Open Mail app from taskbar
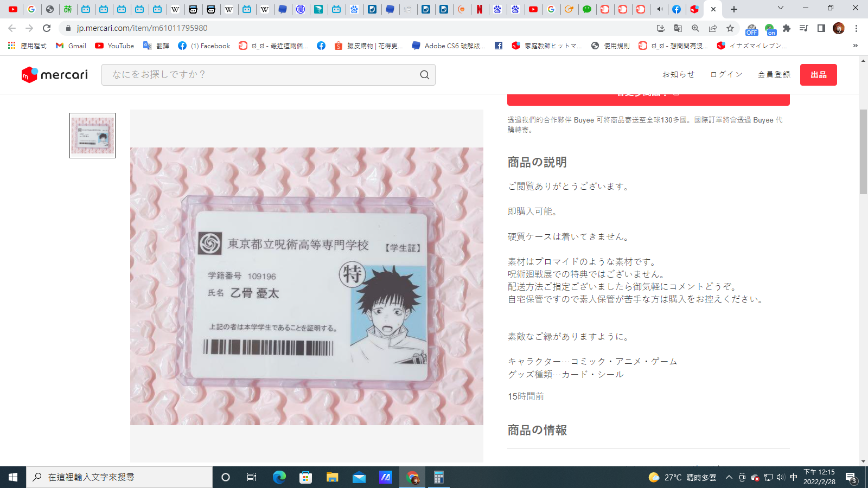The width and height of the screenshot is (868, 488). click(x=359, y=477)
